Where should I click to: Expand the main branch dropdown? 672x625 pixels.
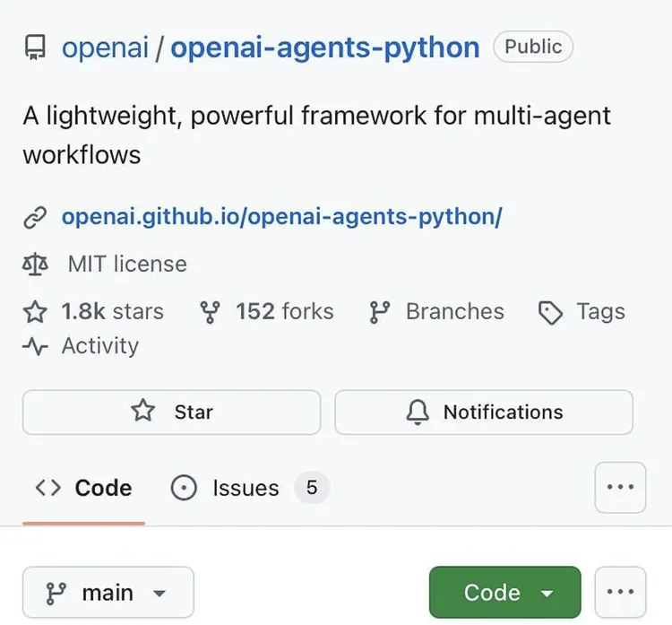click(x=108, y=593)
